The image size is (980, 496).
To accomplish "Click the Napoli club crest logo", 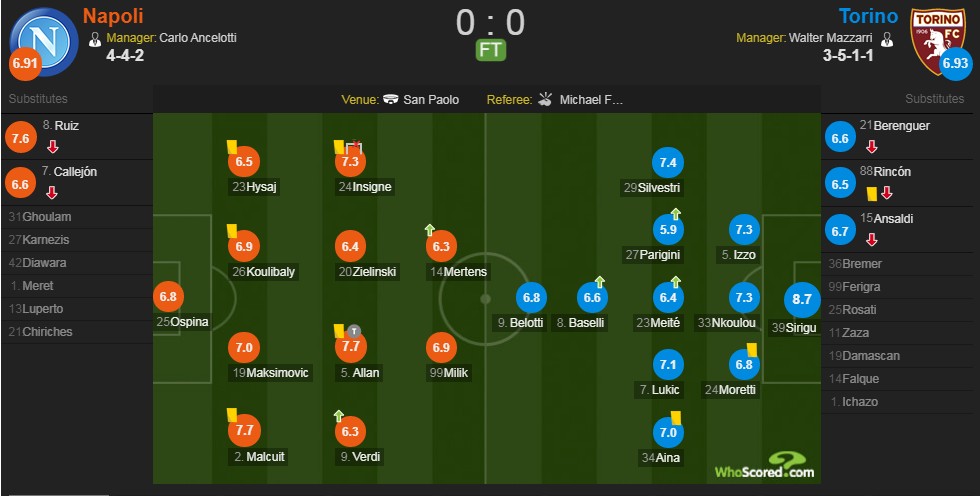I will click(44, 41).
